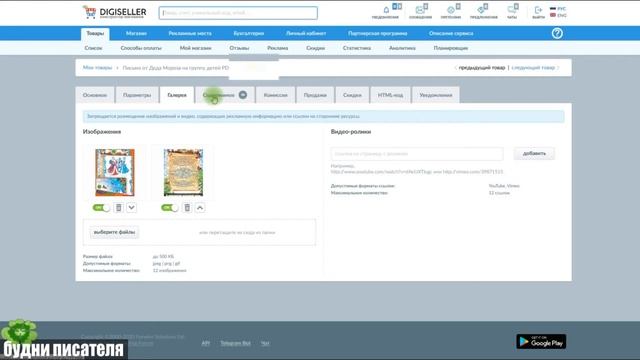
Task: Switch to the Уведомления product tab
Action: pos(436,95)
